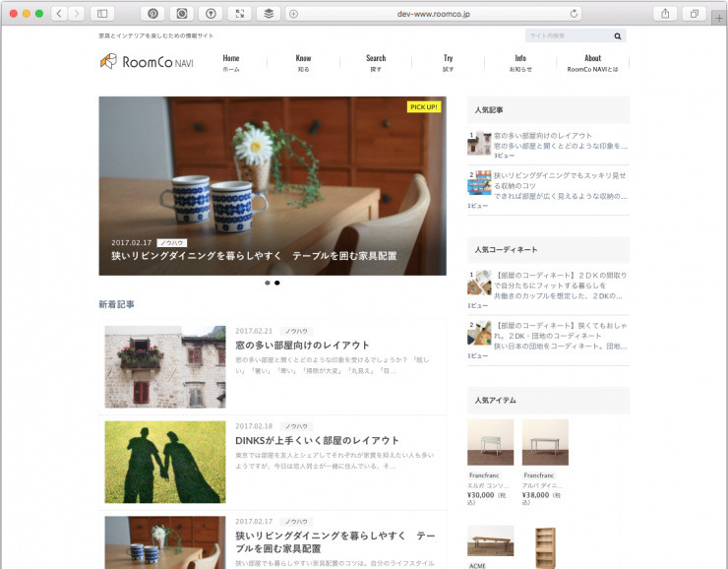Open the Try menu item
Image resolution: width=728 pixels, height=569 pixels.
(448, 63)
